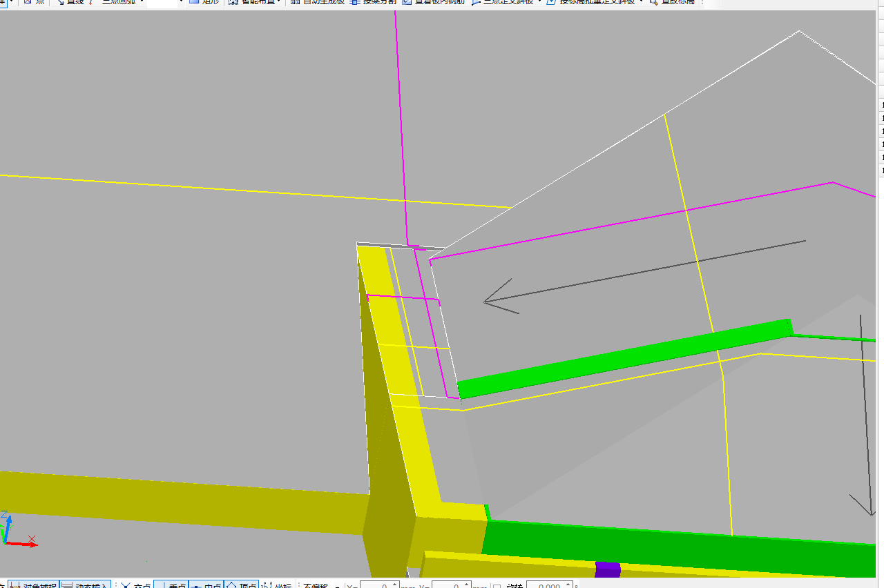The width and height of the screenshot is (884, 588).
Task: Select the purple element on the bottom beam
Action: (x=608, y=569)
